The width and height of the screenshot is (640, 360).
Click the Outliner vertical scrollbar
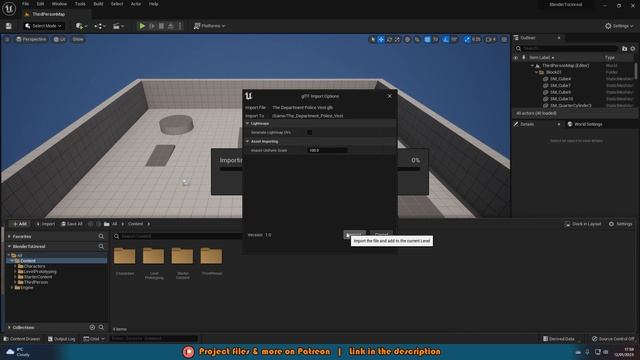pos(636,71)
